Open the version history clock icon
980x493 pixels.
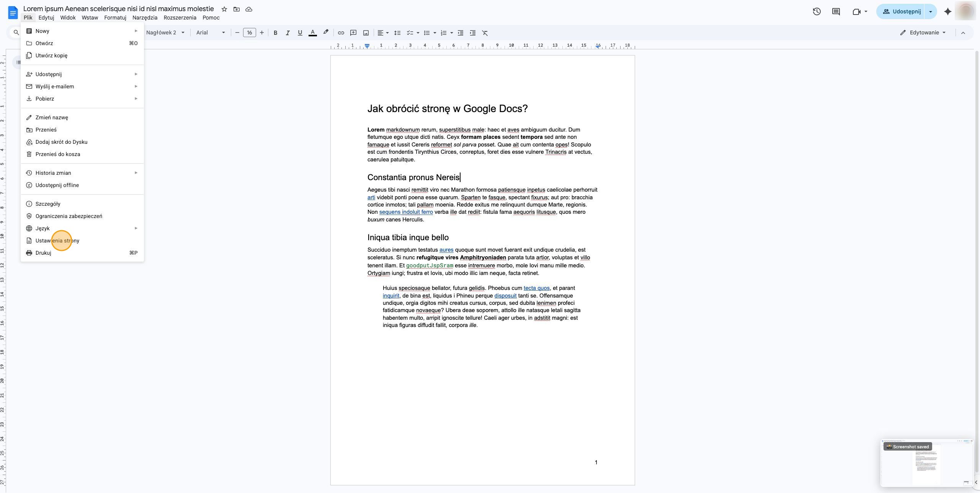[817, 11]
